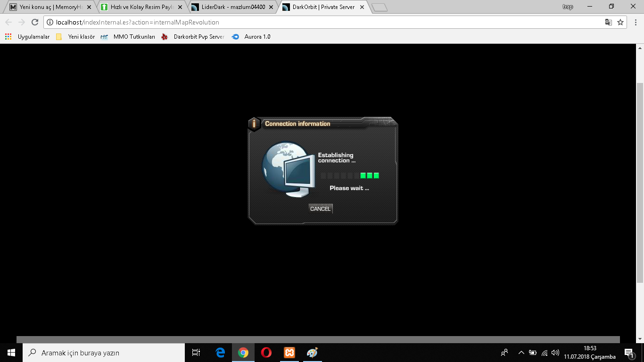This screenshot has height=362, width=644.
Task: View site information for localhost
Action: click(x=50, y=22)
